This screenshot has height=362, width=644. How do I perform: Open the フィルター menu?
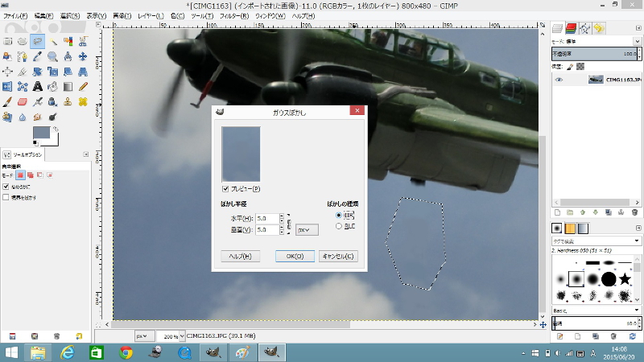click(x=234, y=16)
